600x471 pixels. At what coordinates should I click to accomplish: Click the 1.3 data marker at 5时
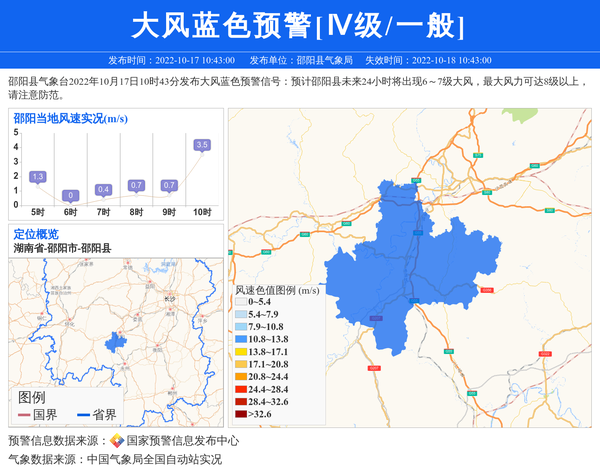point(38,177)
